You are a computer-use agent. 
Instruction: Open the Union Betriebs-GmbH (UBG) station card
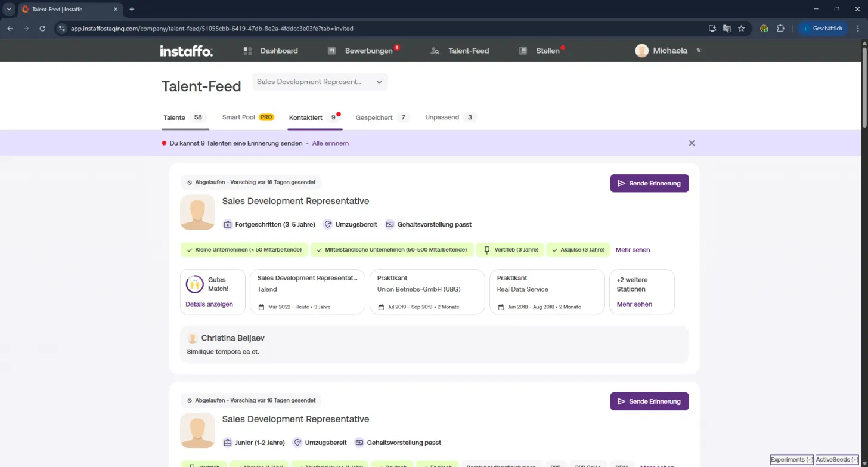(427, 292)
